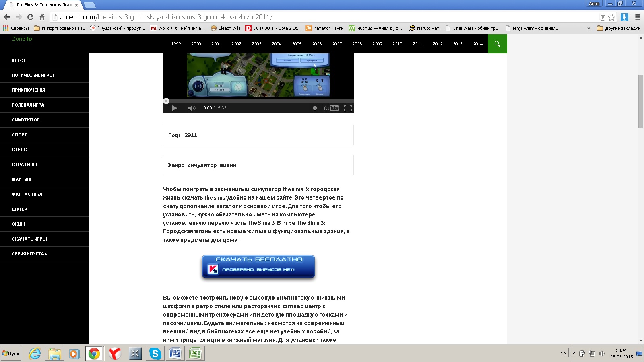Viewport: 644px width, 362px height.
Task: Click the scrollbar down arrow
Action: click(x=641, y=341)
